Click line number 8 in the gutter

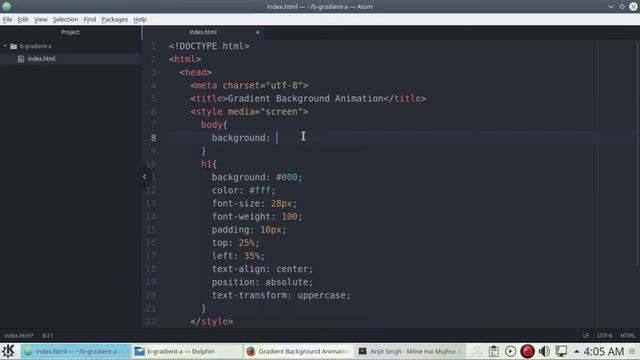153,138
